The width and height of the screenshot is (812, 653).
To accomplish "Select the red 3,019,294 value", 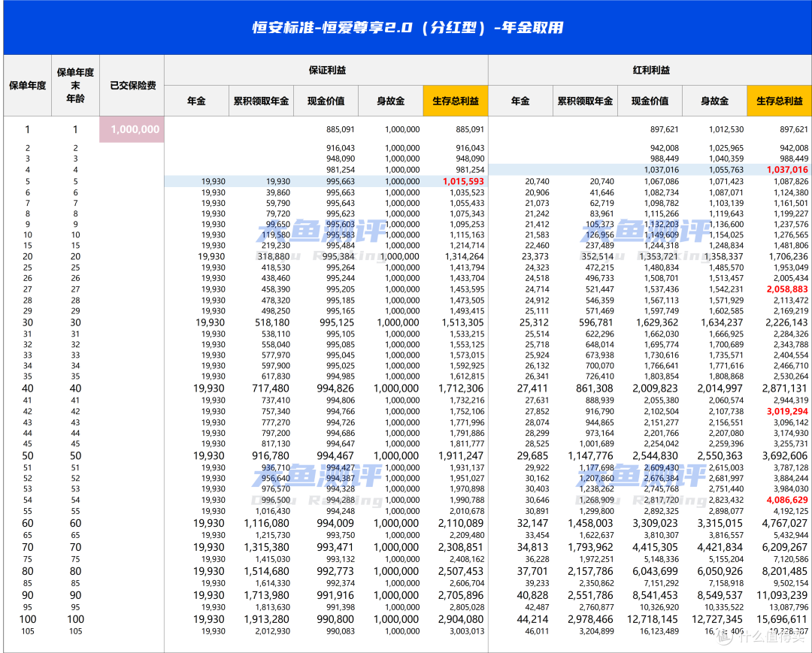I will [x=787, y=411].
